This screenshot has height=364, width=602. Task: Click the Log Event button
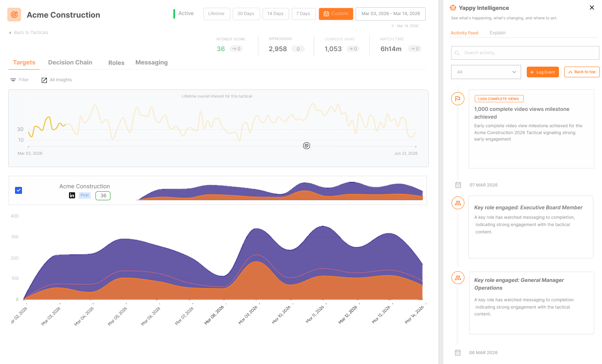pyautogui.click(x=543, y=72)
